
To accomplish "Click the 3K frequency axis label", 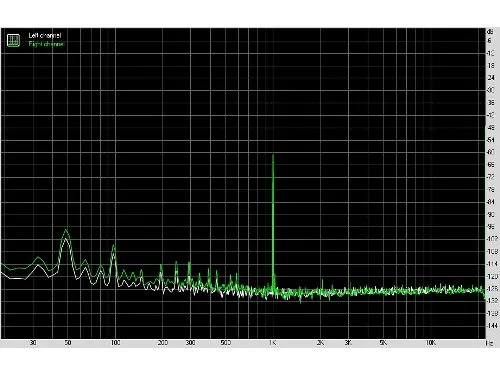I will (348, 343).
